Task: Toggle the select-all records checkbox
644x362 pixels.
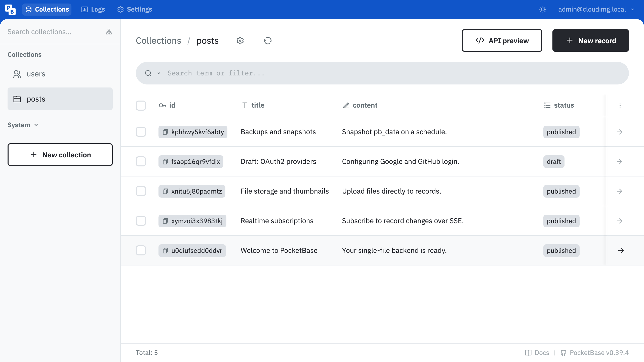Action: [x=141, y=105]
